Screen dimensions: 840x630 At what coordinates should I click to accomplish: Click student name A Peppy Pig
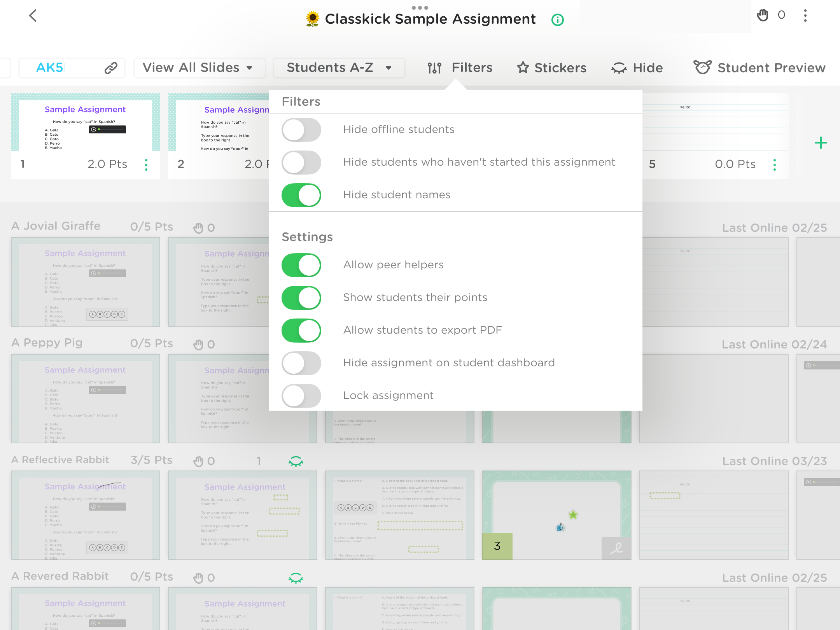[x=47, y=343]
